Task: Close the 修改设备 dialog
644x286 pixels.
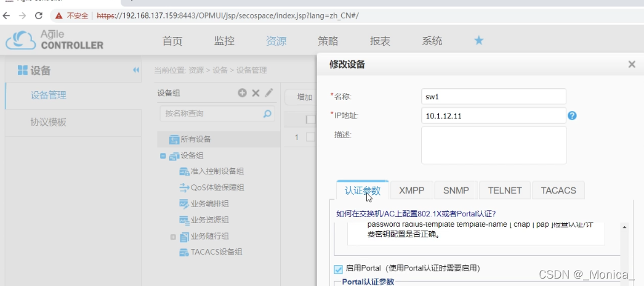Action: coord(632,64)
